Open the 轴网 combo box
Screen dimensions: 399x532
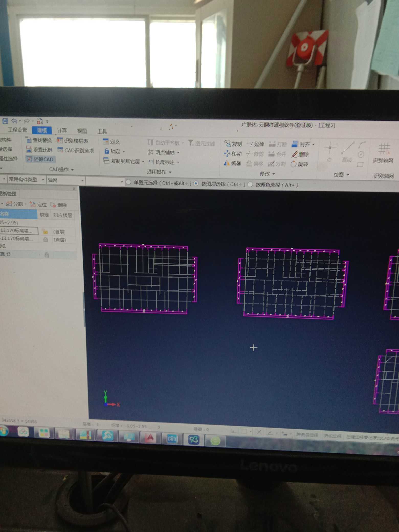coord(66,180)
